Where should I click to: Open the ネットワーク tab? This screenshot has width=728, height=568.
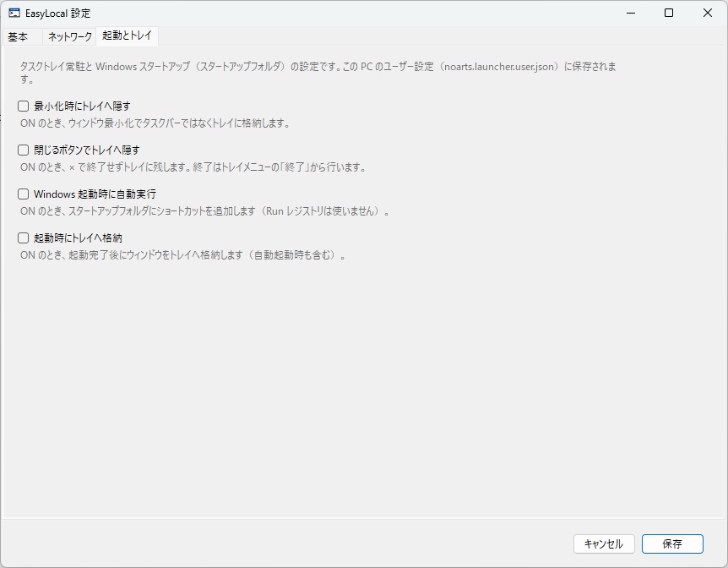point(69,36)
